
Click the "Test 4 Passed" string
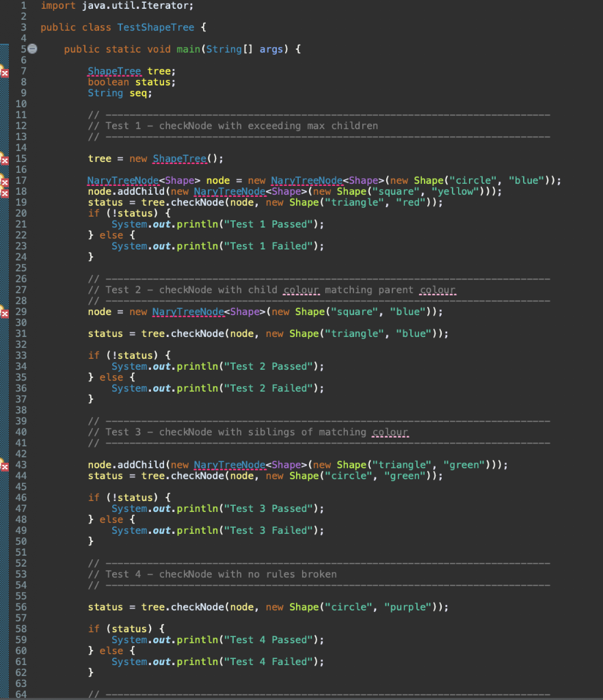[268, 640]
